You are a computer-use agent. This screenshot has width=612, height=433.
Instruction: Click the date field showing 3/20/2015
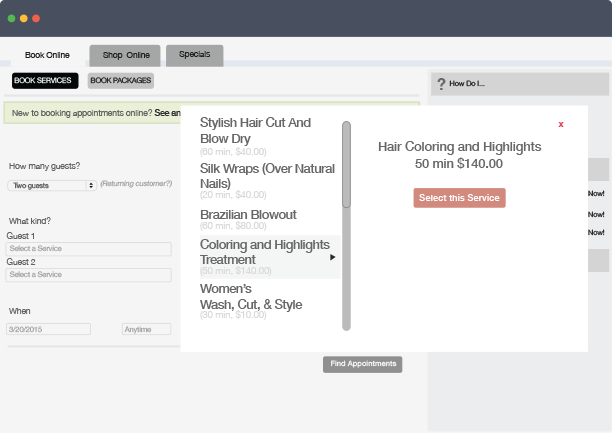(x=48, y=329)
